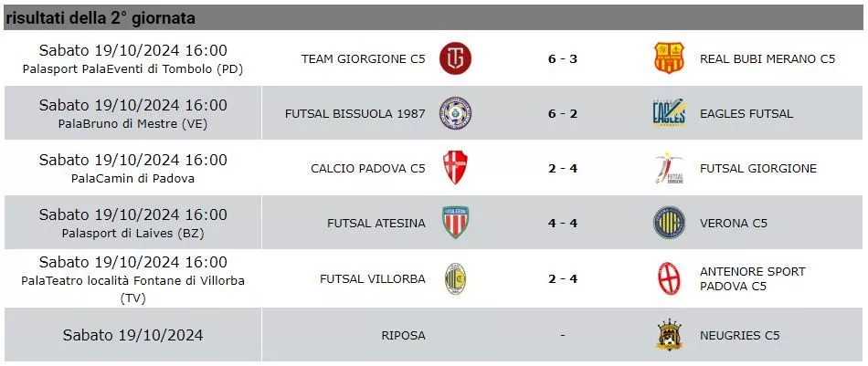The height and width of the screenshot is (366, 868).
Task: Click the Antenore Sport Padova red cross logo
Action: (x=669, y=278)
